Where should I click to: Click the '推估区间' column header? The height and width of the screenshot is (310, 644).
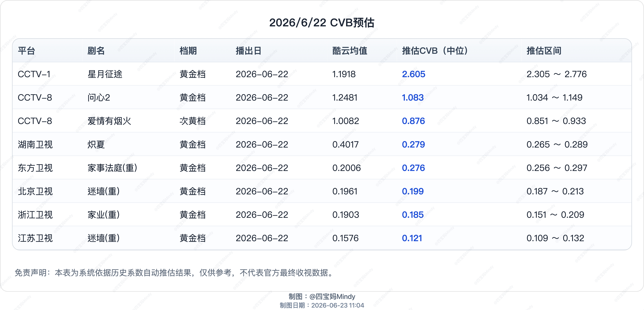pos(544,51)
